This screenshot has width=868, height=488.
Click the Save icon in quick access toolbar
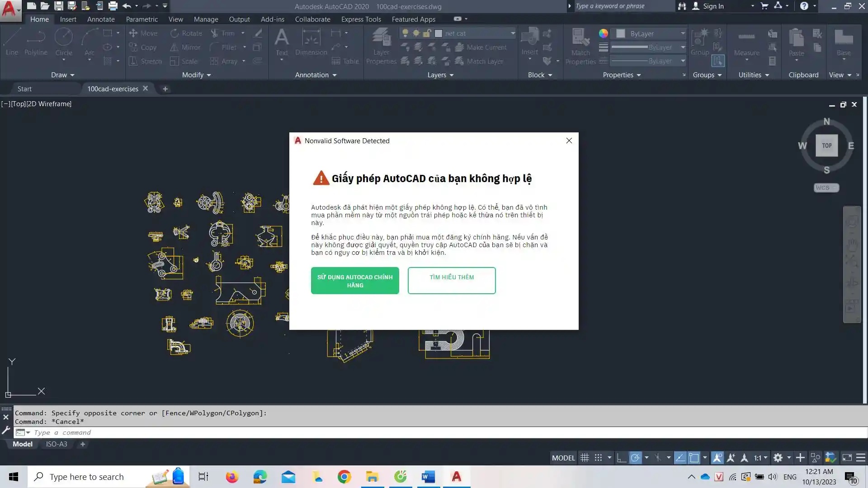click(59, 6)
